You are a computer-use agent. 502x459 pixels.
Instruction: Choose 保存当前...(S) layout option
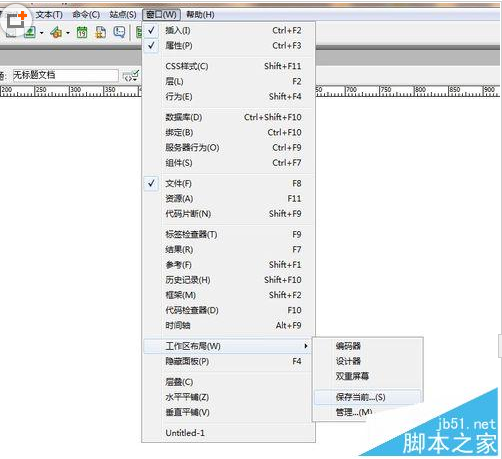coord(368,397)
